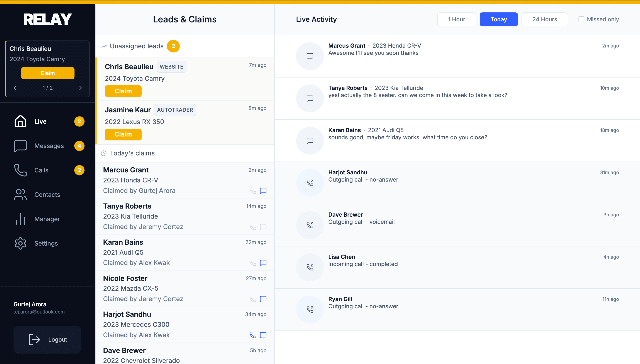Open the chat icon on Karan Bains's claim

coord(263,263)
